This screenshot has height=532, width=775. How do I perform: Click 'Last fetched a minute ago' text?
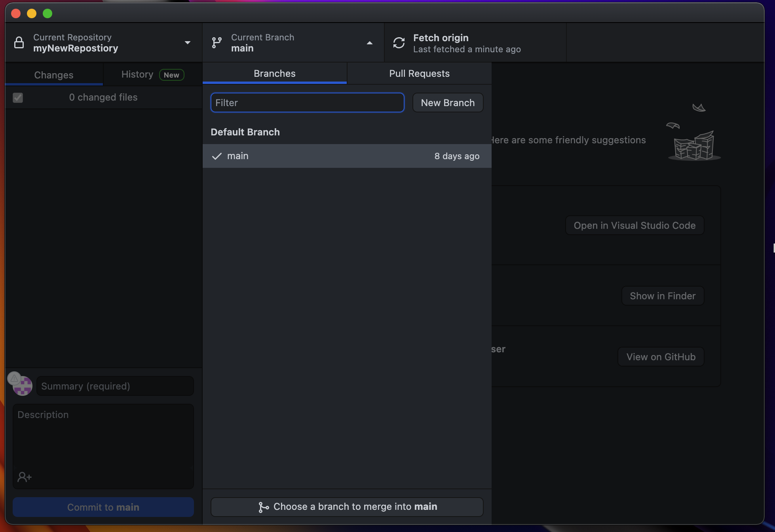[467, 49]
